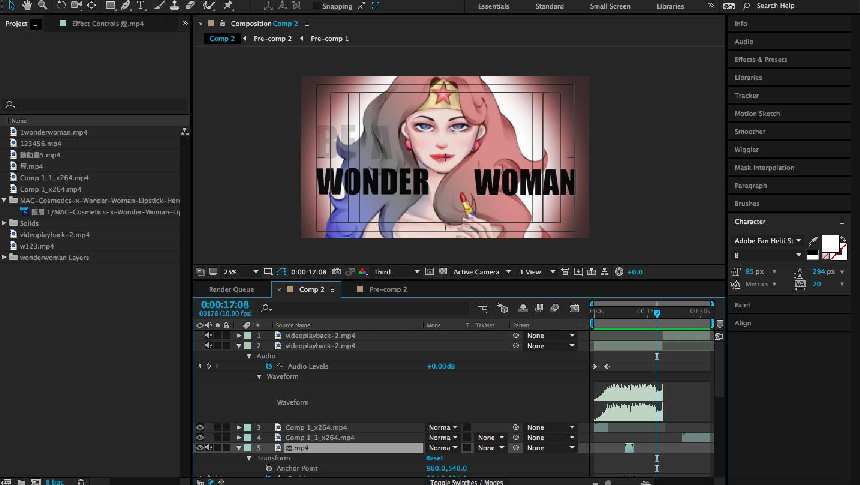
Task: Switch to Libraries workspace
Action: tap(670, 6)
